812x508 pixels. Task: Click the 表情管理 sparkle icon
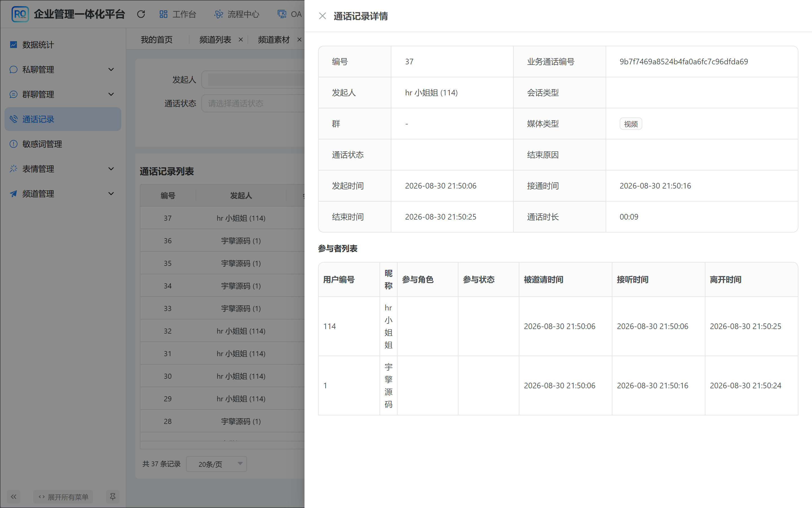coord(14,169)
